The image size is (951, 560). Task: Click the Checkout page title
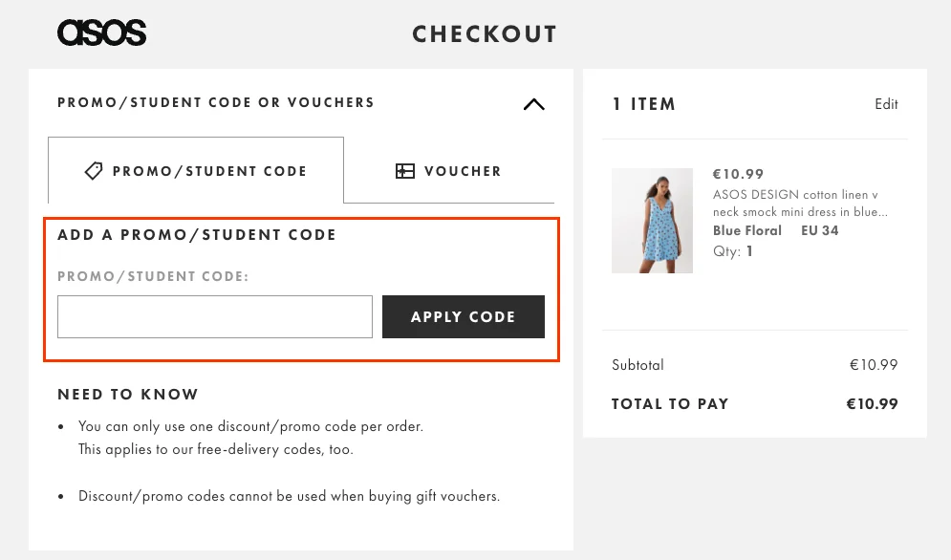(485, 34)
